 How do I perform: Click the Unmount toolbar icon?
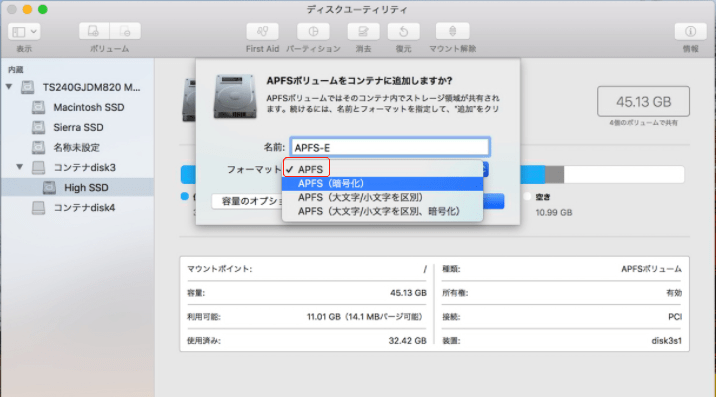pyautogui.click(x=453, y=31)
